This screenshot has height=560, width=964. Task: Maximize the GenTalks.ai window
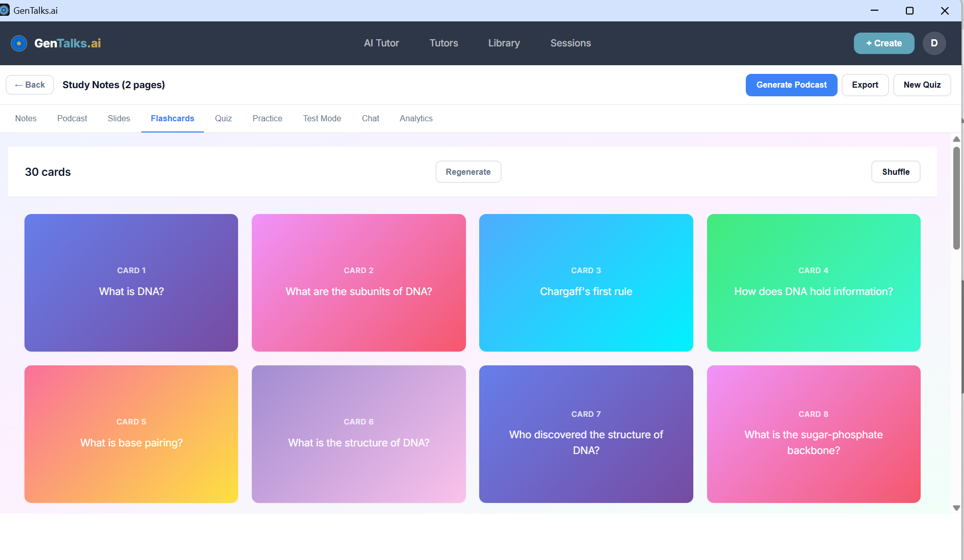tap(909, 11)
